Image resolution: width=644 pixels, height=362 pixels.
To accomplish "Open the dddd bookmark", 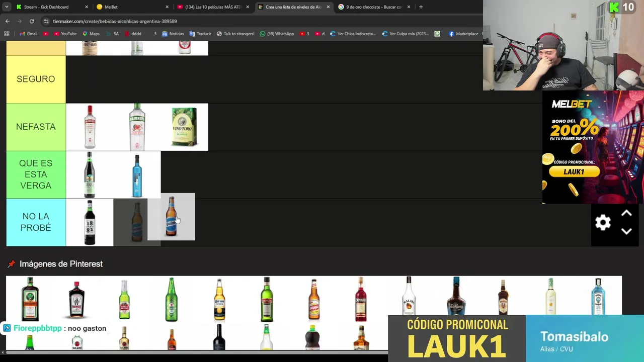I will click(x=132, y=34).
